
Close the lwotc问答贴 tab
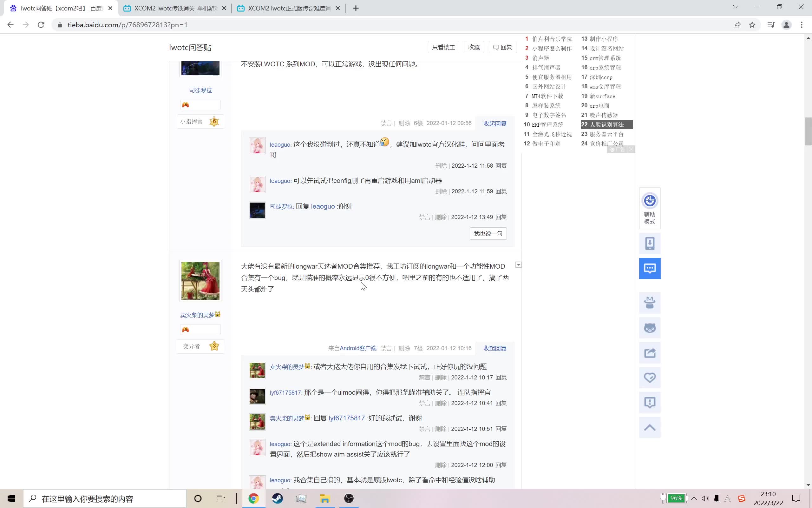point(110,8)
